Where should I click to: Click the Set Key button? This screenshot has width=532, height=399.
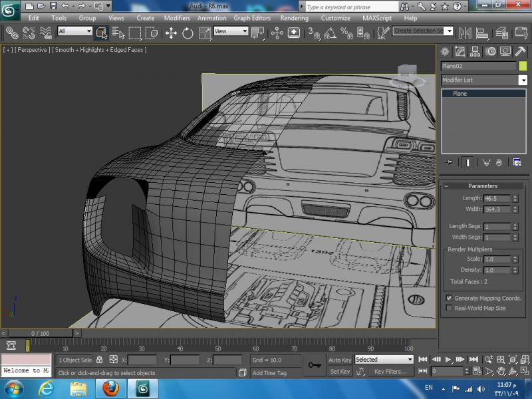click(x=340, y=372)
